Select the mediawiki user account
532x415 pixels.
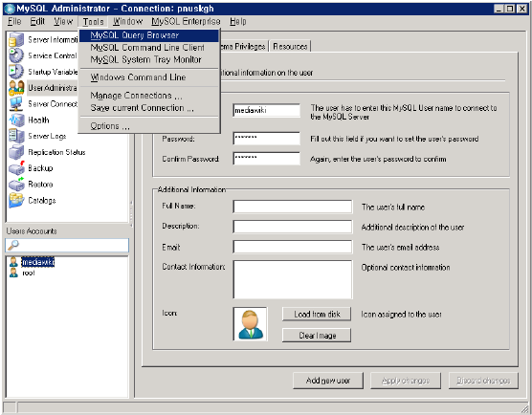pos(37,262)
